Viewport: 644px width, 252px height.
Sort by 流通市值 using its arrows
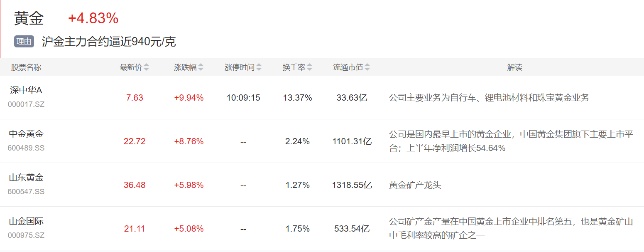367,67
